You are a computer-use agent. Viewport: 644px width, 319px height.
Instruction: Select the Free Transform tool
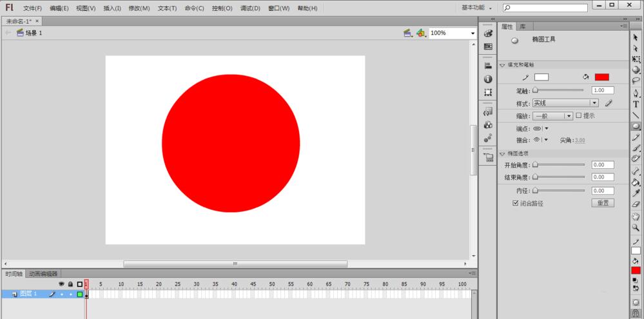point(636,59)
